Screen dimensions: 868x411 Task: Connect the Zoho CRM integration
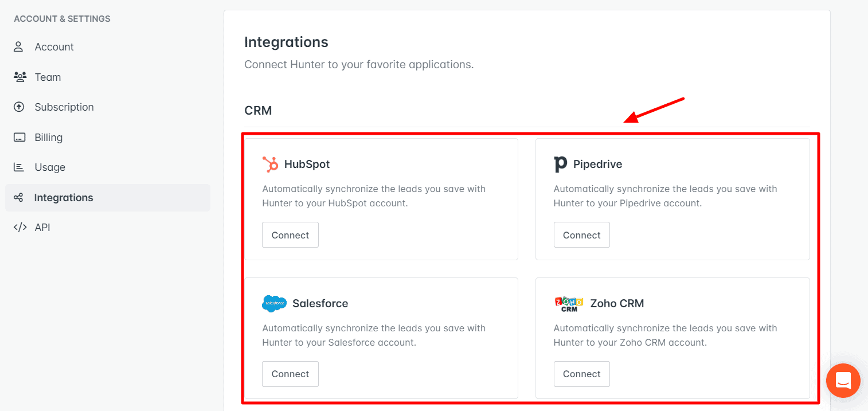point(581,374)
